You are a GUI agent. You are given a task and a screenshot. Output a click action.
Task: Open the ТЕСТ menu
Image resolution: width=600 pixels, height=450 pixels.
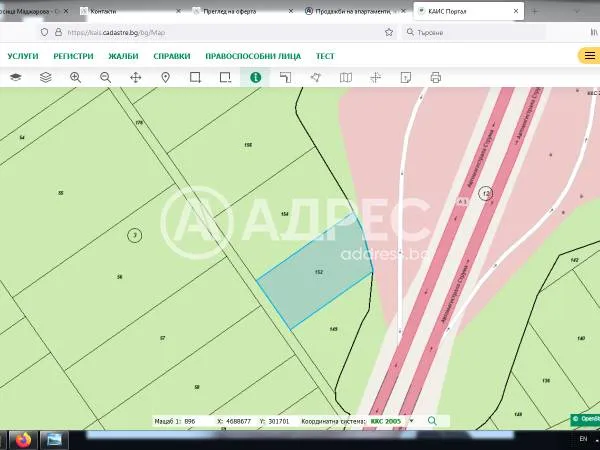tap(325, 56)
